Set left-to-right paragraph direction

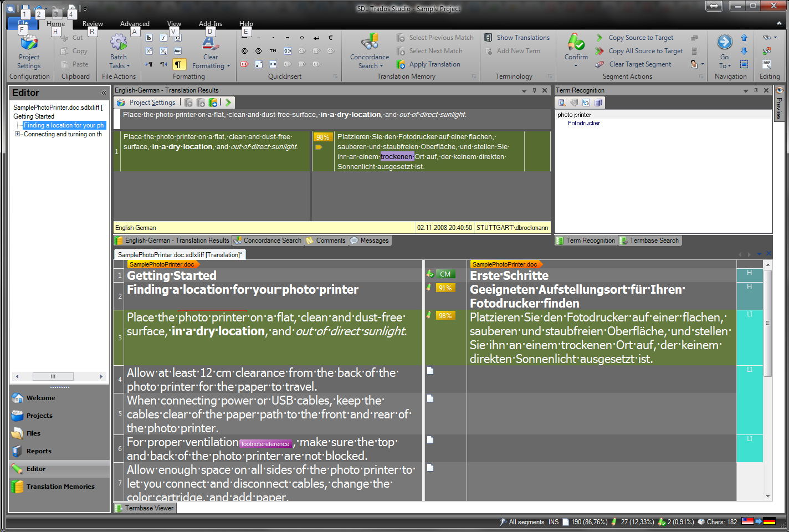149,64
